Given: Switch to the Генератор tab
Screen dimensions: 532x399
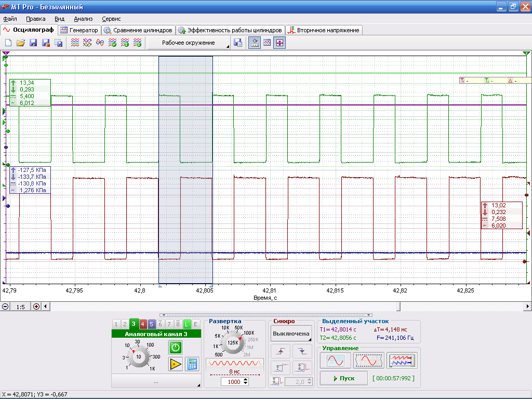Looking at the screenshot, I should coord(79,30).
